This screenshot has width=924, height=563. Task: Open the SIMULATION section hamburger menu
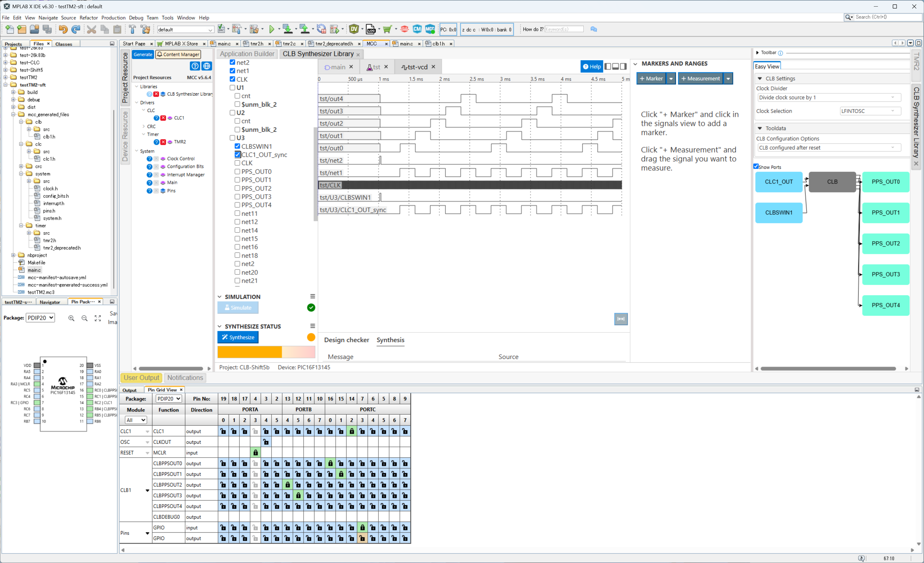[x=312, y=297]
